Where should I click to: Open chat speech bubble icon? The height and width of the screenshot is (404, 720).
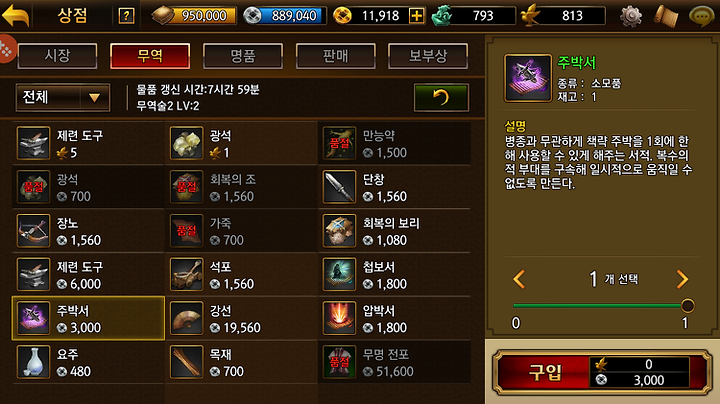701,16
